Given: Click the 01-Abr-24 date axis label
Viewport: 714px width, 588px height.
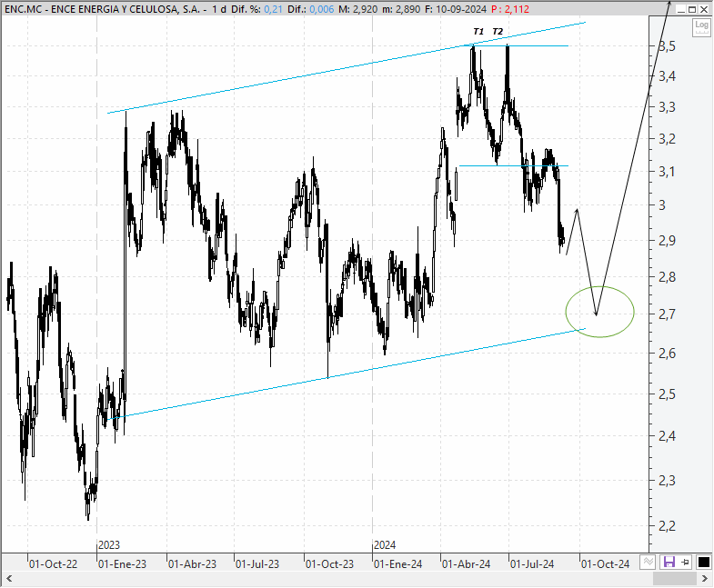Looking at the screenshot, I should point(467,564).
